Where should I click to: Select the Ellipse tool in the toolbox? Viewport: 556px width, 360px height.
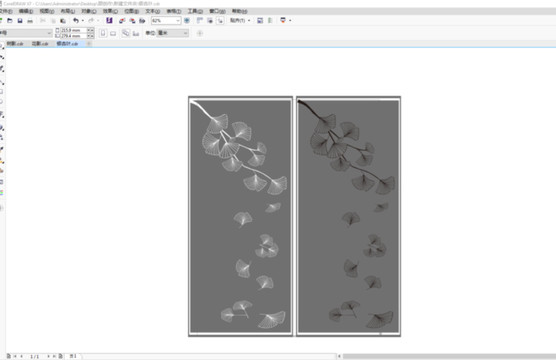click(x=2, y=102)
